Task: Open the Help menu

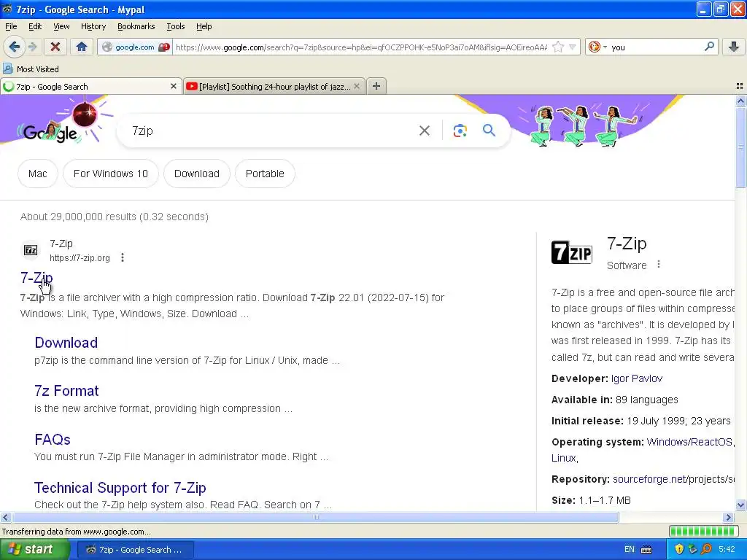Action: point(204,26)
